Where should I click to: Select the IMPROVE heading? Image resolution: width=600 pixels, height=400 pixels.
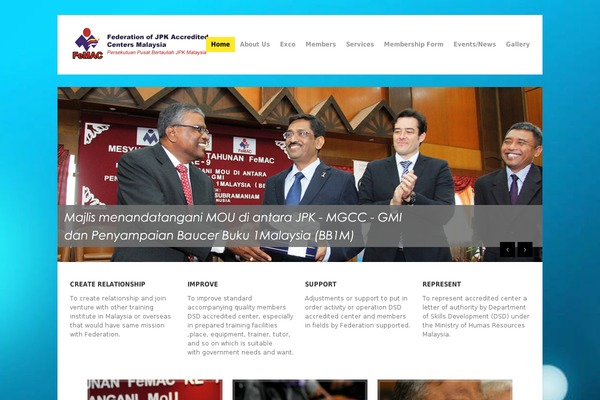202,284
